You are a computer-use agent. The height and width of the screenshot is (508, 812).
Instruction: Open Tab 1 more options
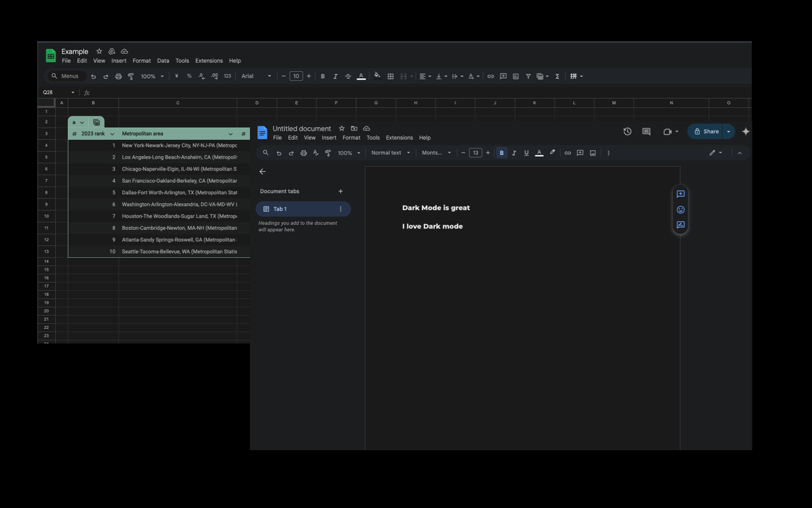pos(341,209)
